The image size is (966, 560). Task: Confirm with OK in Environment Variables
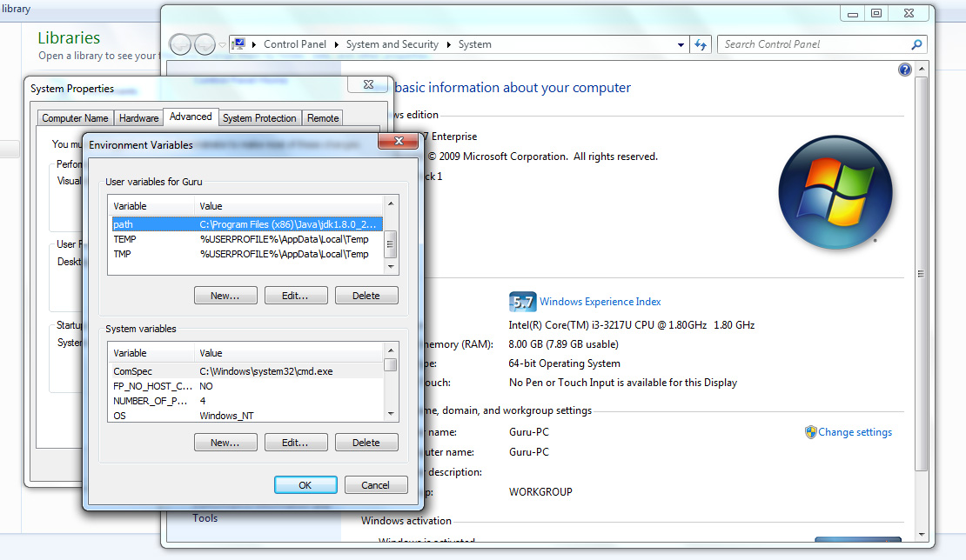[x=305, y=484]
